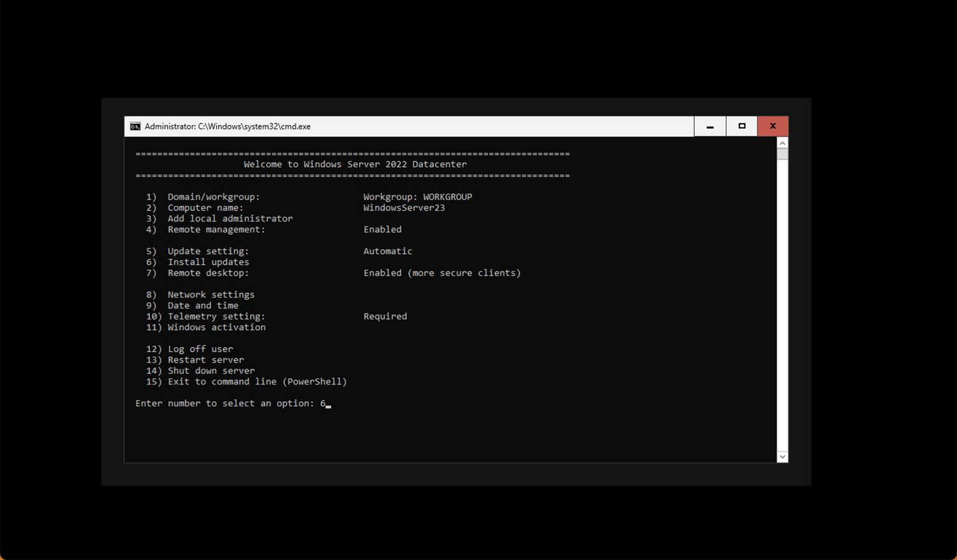Select the 'Restart server' option line
Image resolution: width=957 pixels, height=560 pixels.
(x=195, y=360)
